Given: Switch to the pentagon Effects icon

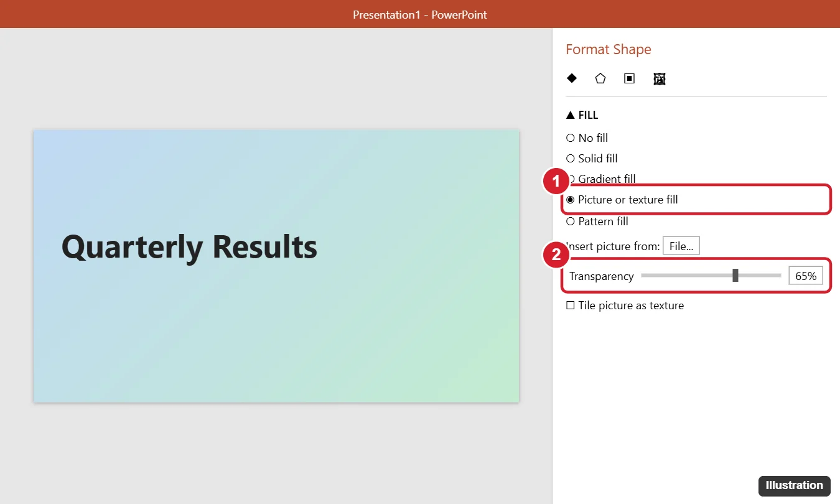Looking at the screenshot, I should pyautogui.click(x=600, y=78).
